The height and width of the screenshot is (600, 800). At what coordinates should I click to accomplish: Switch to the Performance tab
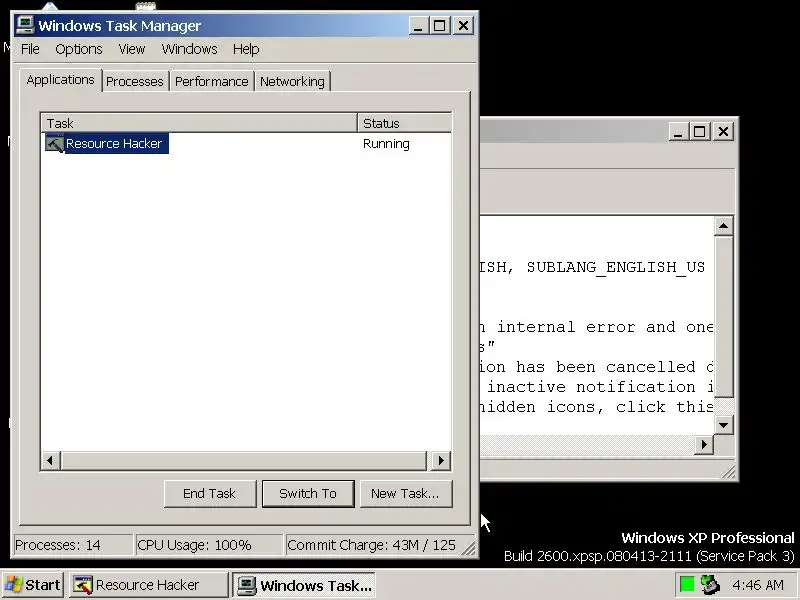tap(211, 82)
